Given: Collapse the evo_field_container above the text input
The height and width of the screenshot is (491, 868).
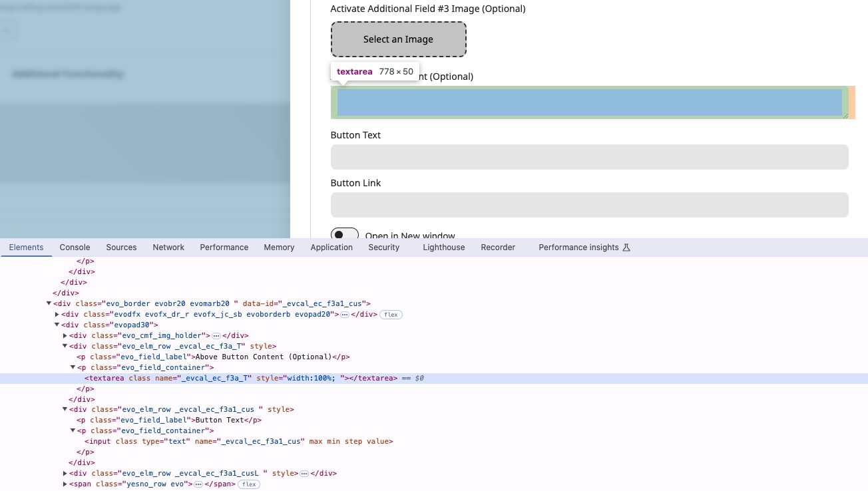Looking at the screenshot, I should click(73, 430).
